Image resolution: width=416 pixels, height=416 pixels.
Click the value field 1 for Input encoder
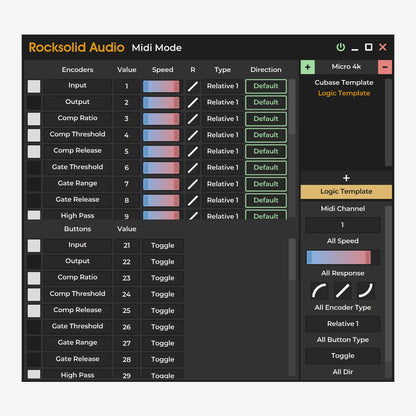pyautogui.click(x=127, y=86)
